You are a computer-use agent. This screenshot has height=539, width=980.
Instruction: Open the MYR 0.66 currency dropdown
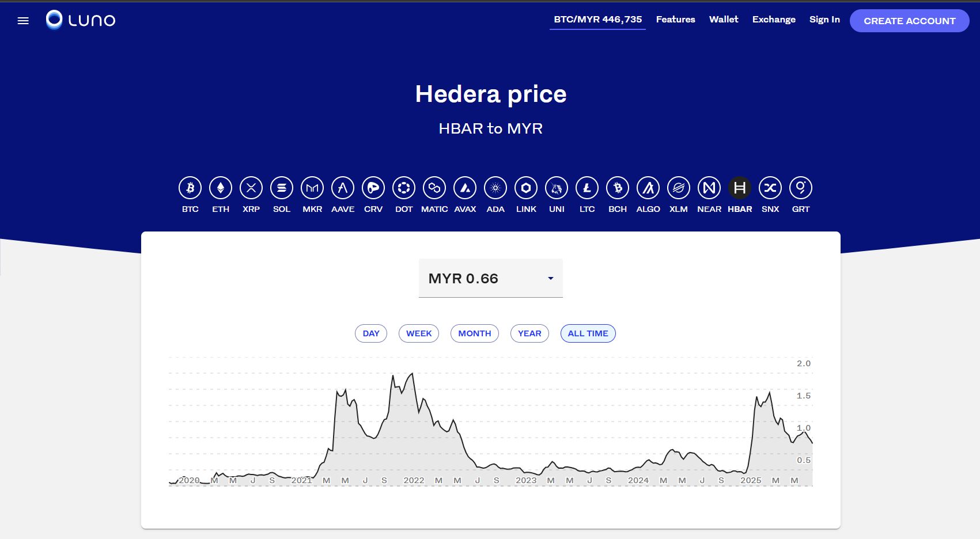[x=491, y=278]
